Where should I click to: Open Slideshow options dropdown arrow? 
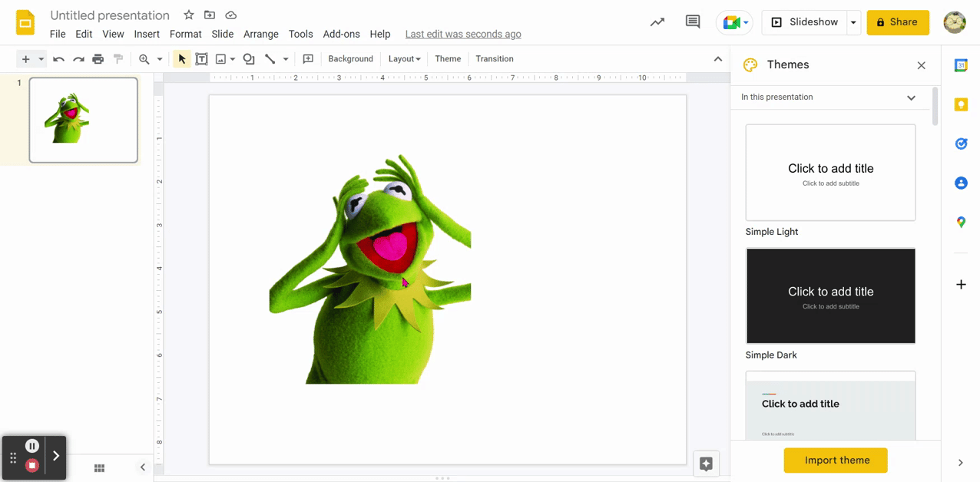[853, 22]
